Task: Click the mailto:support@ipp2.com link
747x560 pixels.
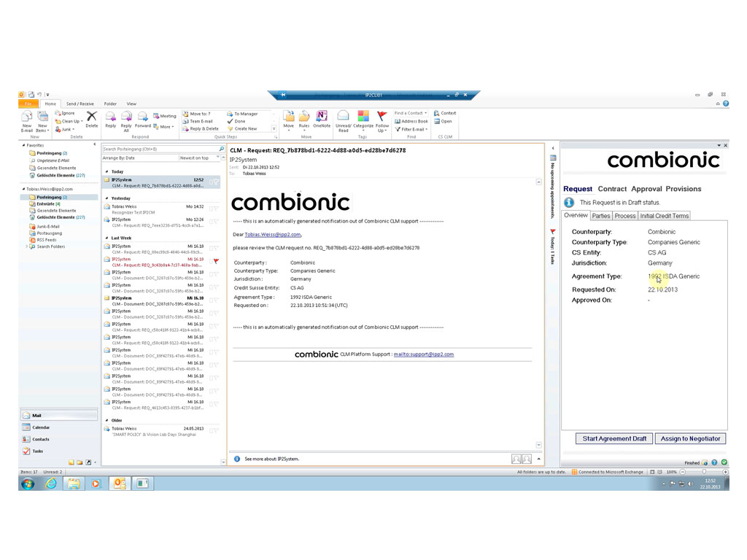Action: [423, 354]
